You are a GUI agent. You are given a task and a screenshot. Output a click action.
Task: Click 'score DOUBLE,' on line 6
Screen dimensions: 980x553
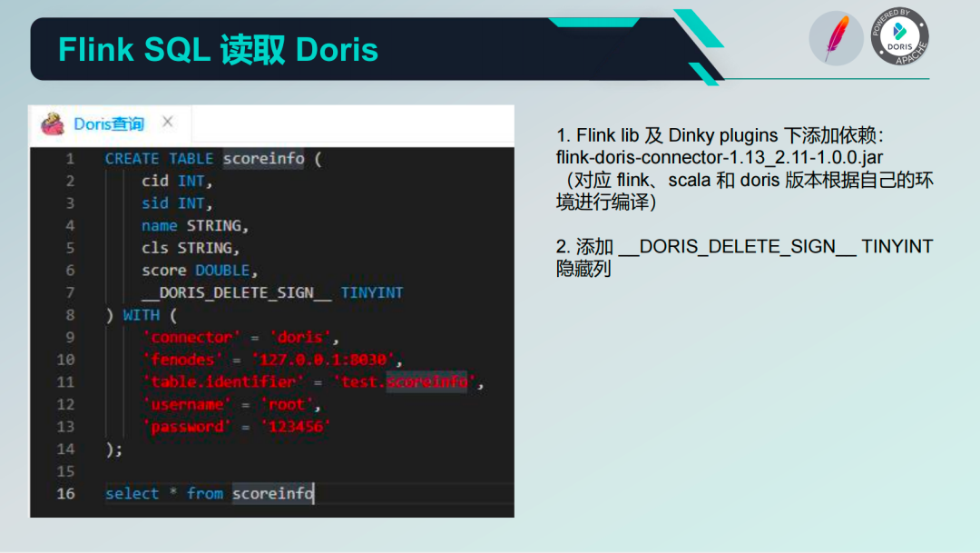click(x=200, y=271)
